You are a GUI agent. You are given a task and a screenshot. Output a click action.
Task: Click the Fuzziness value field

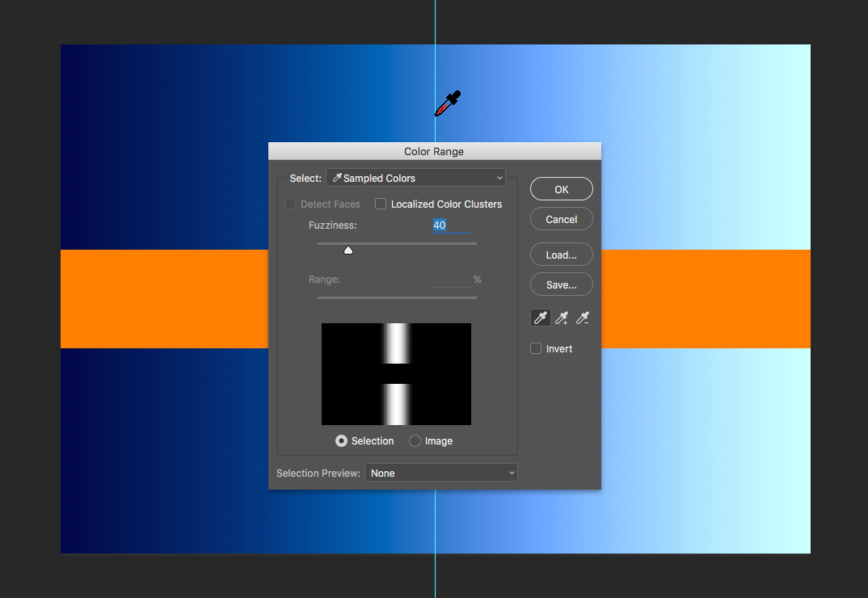451,225
